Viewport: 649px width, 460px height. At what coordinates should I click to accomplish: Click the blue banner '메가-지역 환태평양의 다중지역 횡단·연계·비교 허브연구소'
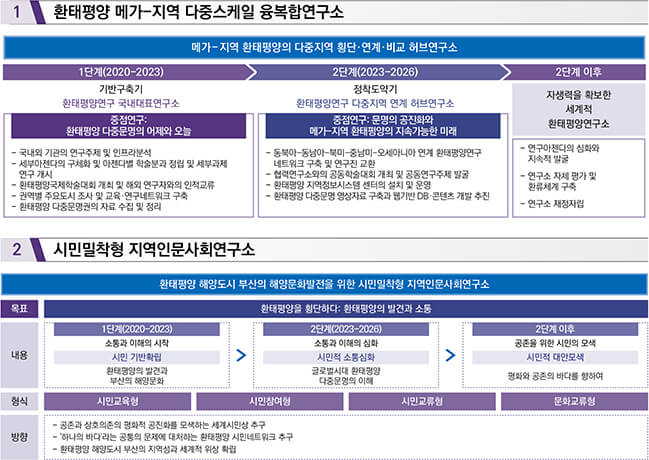[324, 48]
